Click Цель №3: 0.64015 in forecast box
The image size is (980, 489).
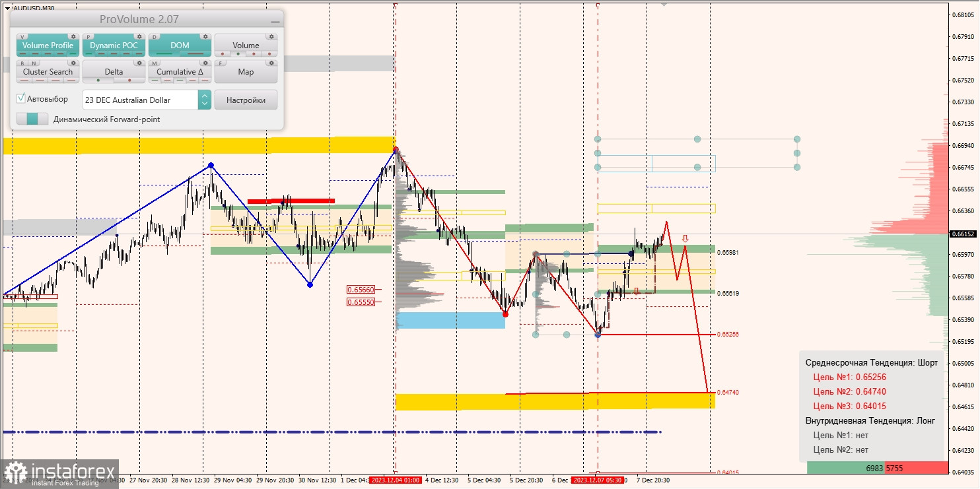(x=849, y=406)
